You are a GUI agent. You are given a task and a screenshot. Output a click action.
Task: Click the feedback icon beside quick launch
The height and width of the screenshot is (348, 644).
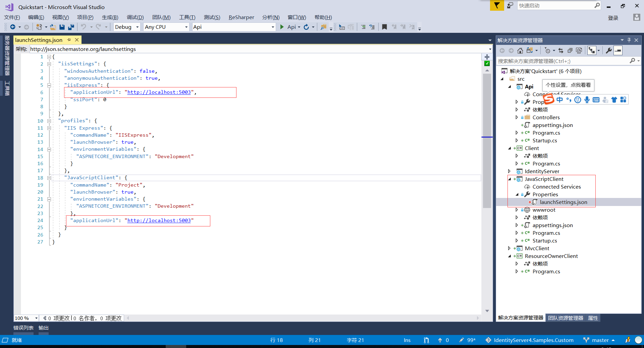(510, 5)
